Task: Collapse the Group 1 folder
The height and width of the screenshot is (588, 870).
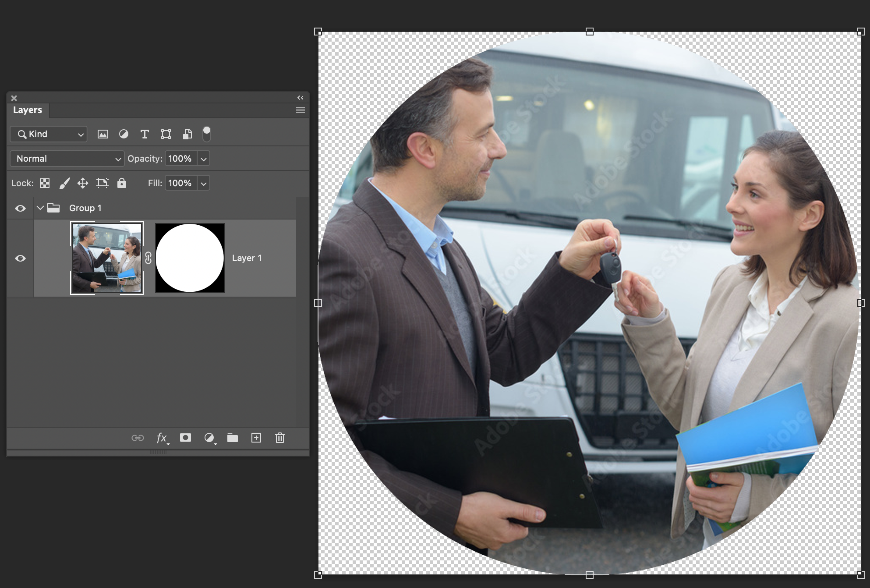Action: coord(40,208)
